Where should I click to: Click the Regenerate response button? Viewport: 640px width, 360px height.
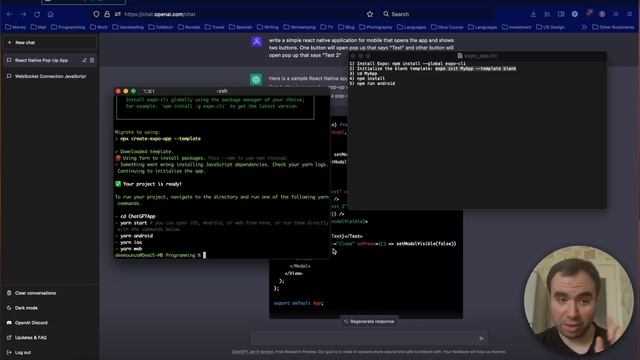point(369,322)
